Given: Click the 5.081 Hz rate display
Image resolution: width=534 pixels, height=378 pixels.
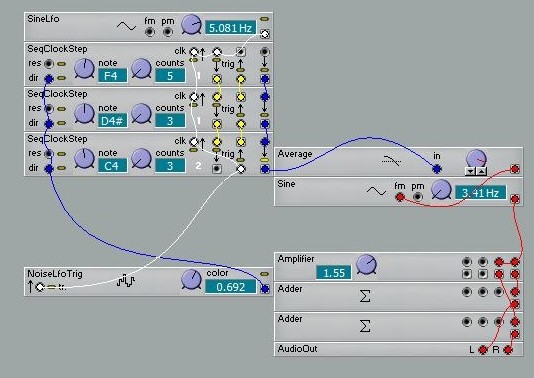Looking at the screenshot, I should [x=230, y=28].
